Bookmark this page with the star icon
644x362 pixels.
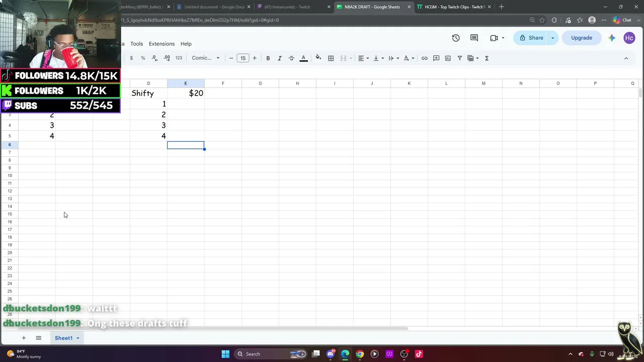click(x=542, y=20)
